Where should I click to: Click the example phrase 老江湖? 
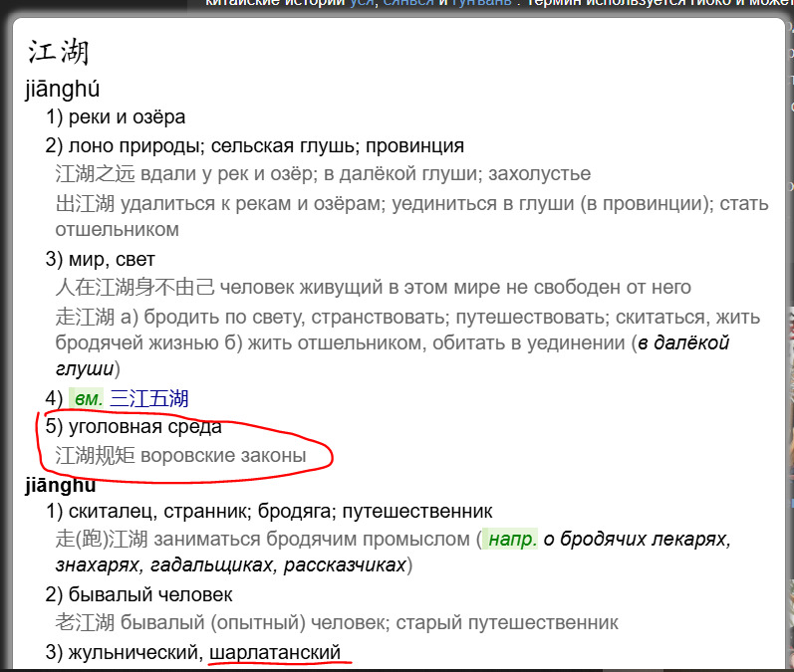(x=87, y=623)
